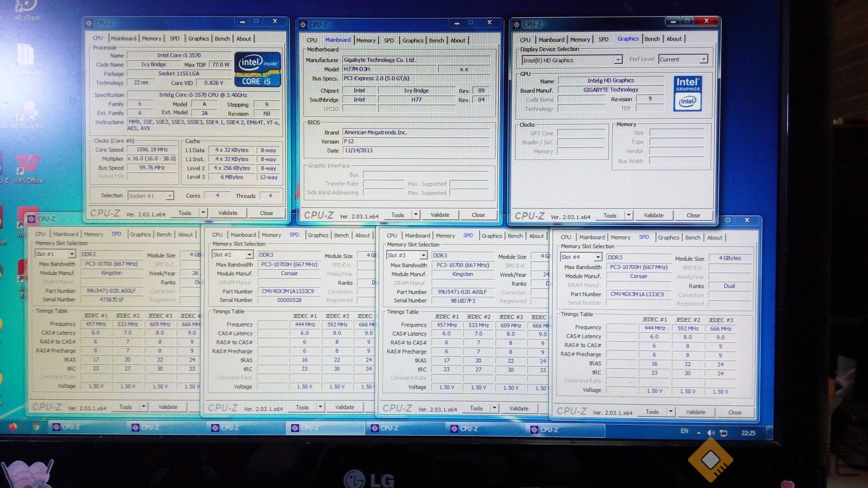Open Memory tab in Core i5 CPU window

coord(151,38)
